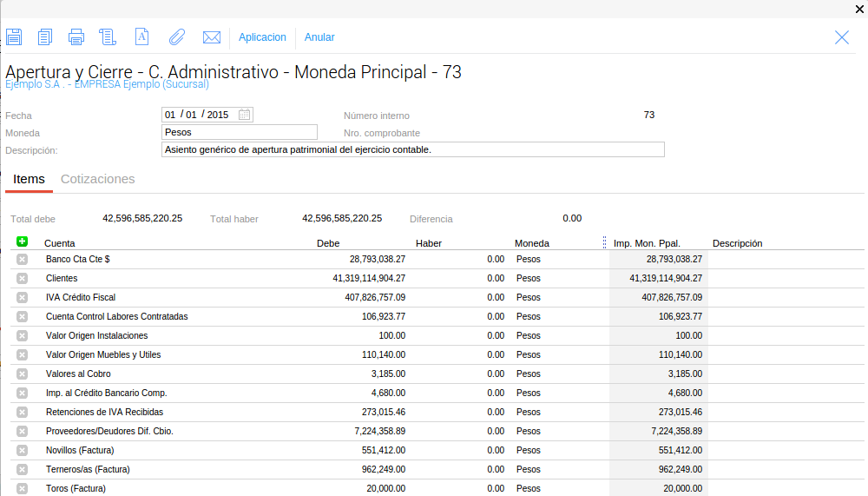Click the Anular button
The width and height of the screenshot is (868, 496).
point(319,37)
